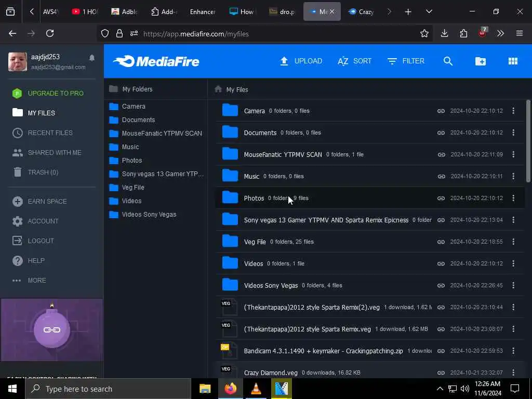List all tabs dropdown arrow

[x=429, y=12]
